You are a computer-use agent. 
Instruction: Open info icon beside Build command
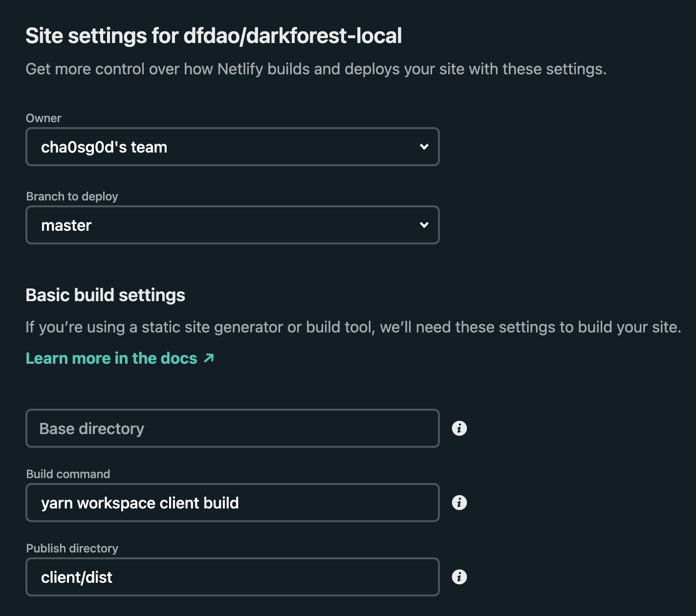pyautogui.click(x=459, y=503)
